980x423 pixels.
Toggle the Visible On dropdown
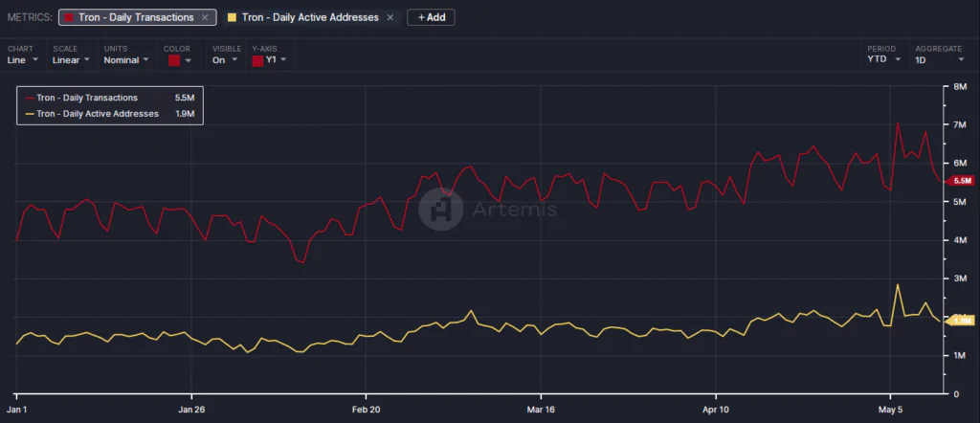tap(225, 60)
